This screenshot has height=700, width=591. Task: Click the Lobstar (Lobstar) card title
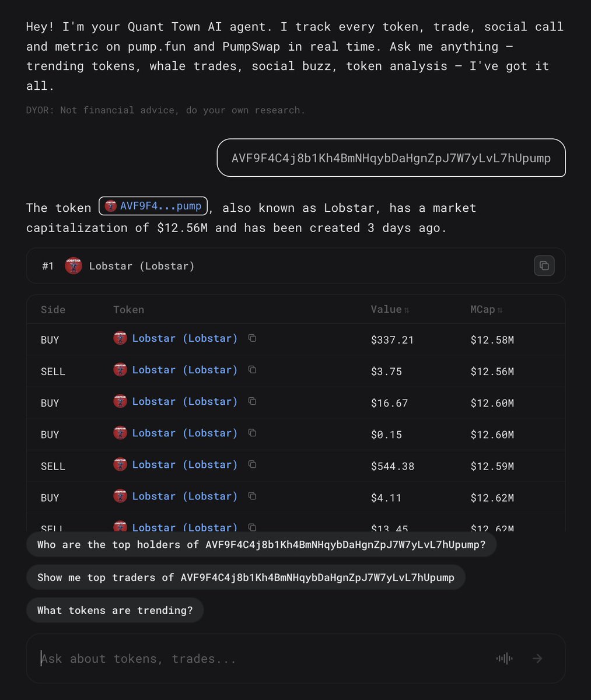point(142,266)
